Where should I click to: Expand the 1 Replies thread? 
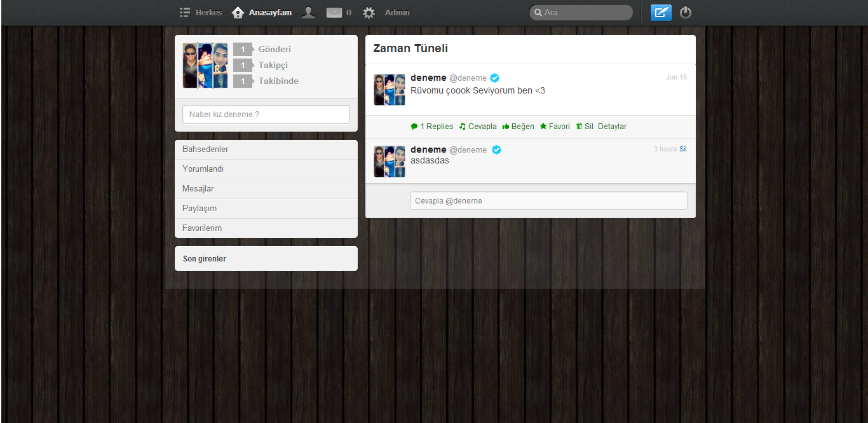click(431, 126)
